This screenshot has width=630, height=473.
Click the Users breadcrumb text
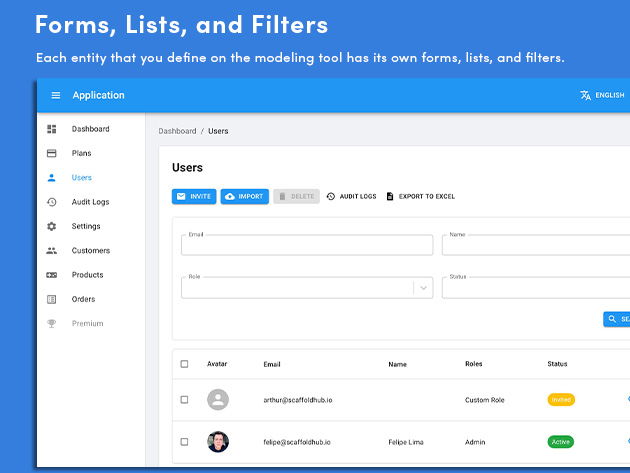click(x=218, y=131)
